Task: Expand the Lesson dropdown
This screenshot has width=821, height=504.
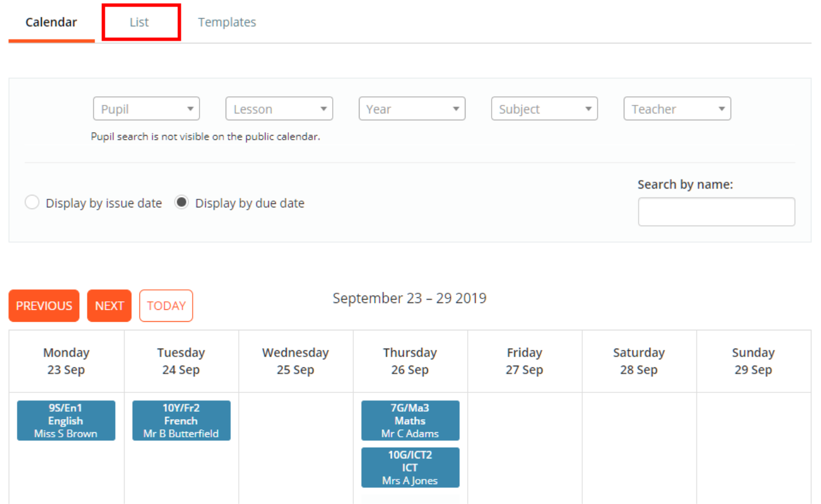Action: click(x=279, y=108)
